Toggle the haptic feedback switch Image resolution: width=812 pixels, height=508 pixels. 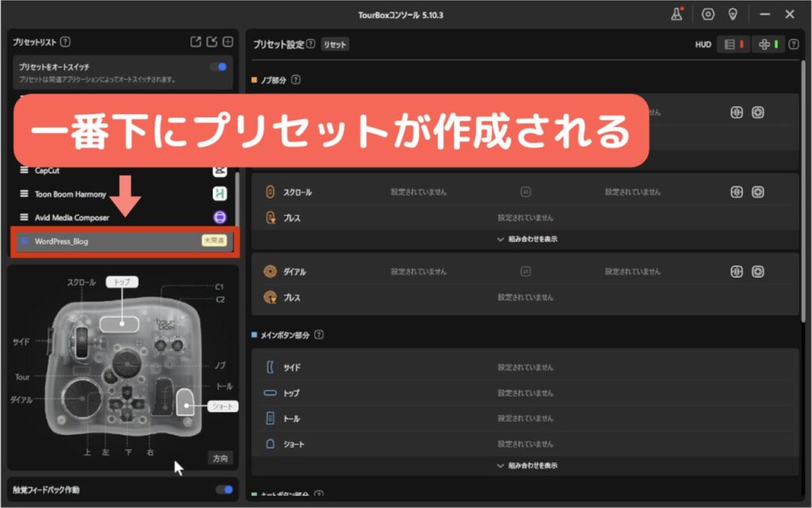pos(224,490)
